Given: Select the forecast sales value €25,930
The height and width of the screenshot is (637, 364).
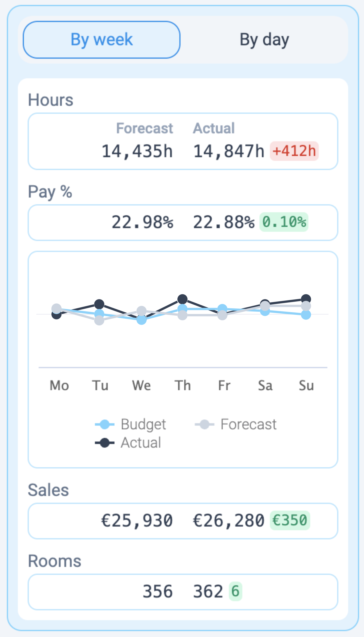Looking at the screenshot, I should pyautogui.click(x=137, y=521).
